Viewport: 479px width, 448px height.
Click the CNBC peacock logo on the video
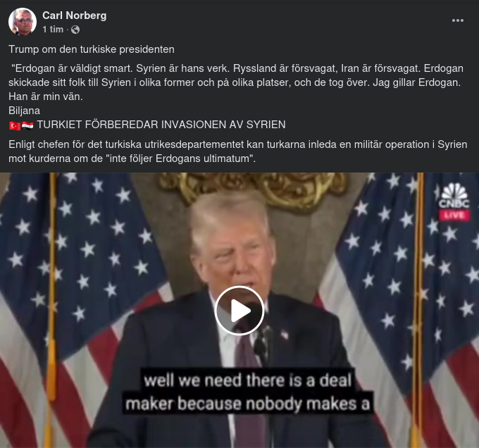[454, 195]
